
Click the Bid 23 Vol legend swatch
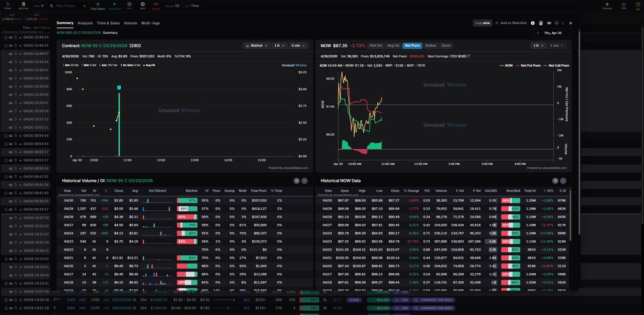(x=64, y=65)
